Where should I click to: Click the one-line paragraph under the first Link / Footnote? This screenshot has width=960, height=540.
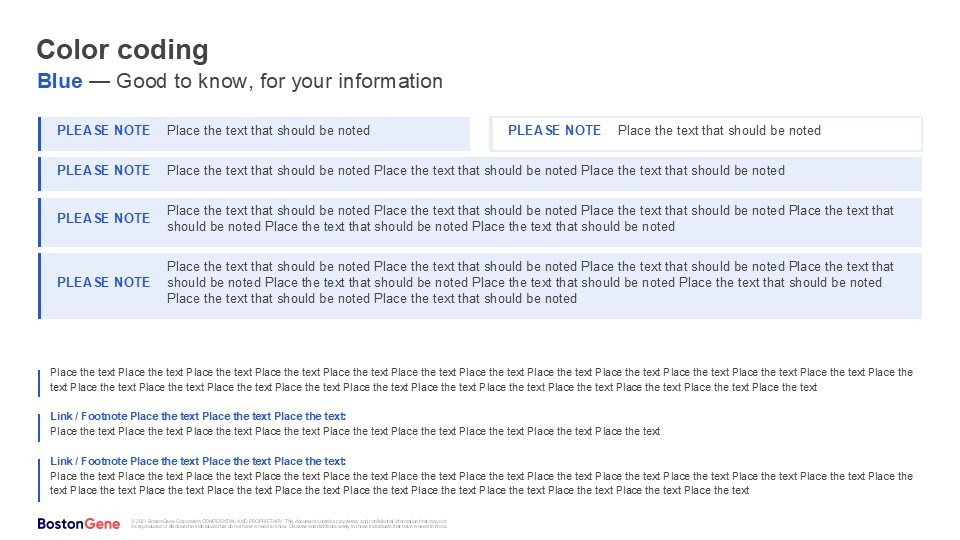point(355,432)
